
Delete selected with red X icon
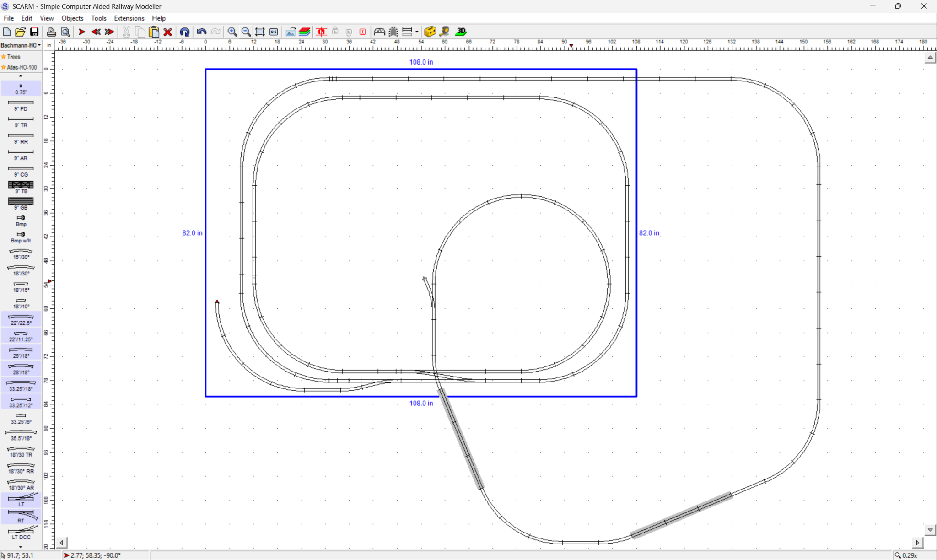(168, 32)
